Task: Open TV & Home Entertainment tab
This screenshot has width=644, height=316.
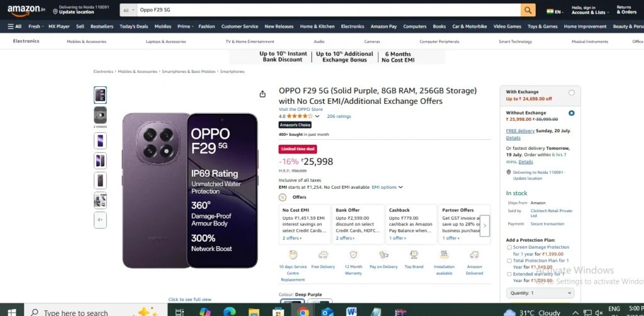Action: pyautogui.click(x=250, y=42)
